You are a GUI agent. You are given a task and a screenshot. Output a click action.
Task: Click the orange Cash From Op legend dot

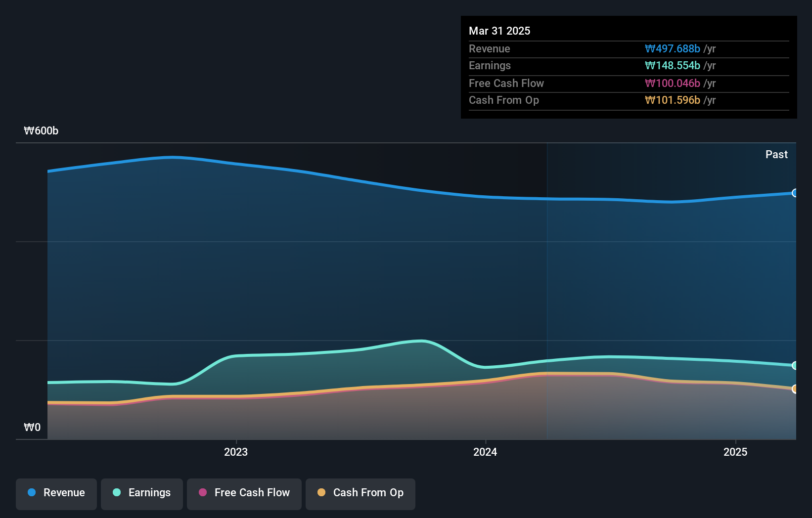(321, 492)
